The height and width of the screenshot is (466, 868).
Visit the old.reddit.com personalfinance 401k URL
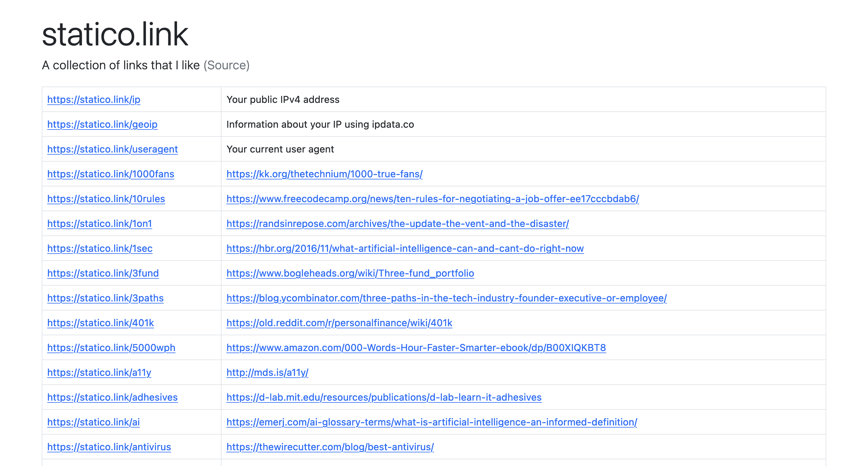click(339, 323)
